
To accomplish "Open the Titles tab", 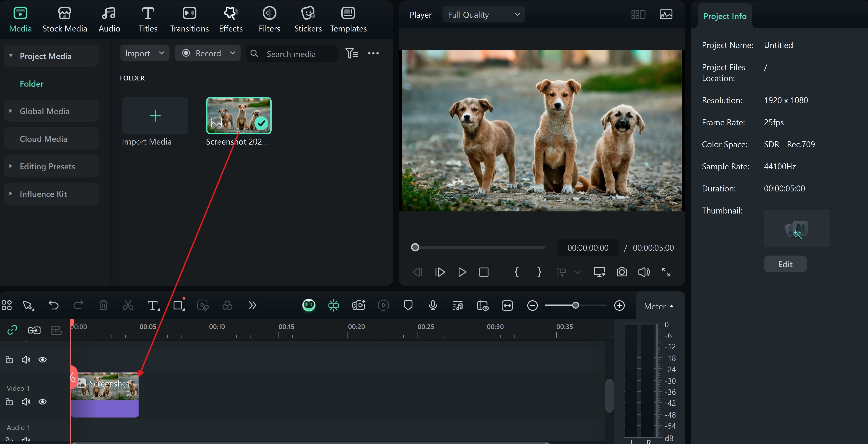I will [x=148, y=20].
